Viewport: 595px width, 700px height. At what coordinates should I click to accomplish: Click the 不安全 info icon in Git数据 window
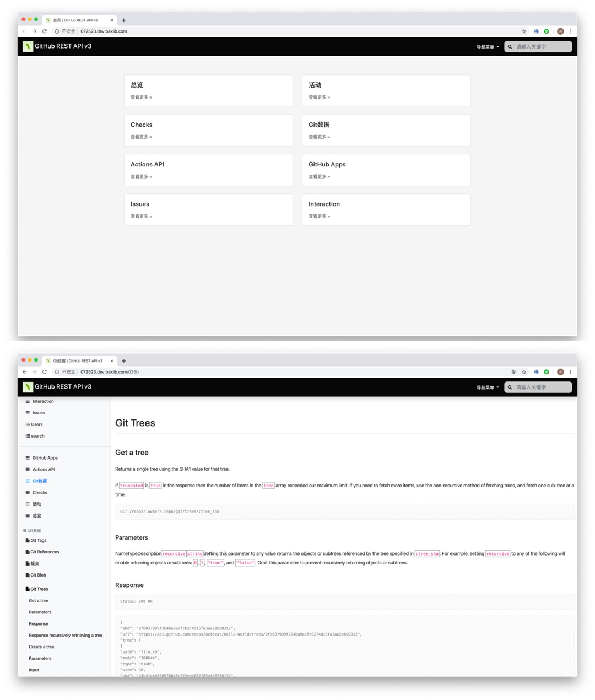click(57, 372)
